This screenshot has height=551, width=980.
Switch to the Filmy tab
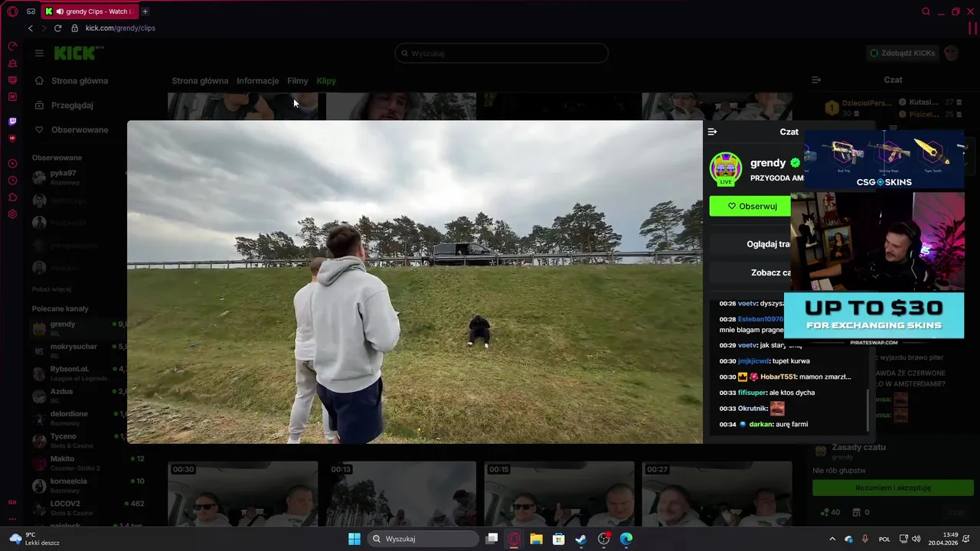pyautogui.click(x=298, y=80)
